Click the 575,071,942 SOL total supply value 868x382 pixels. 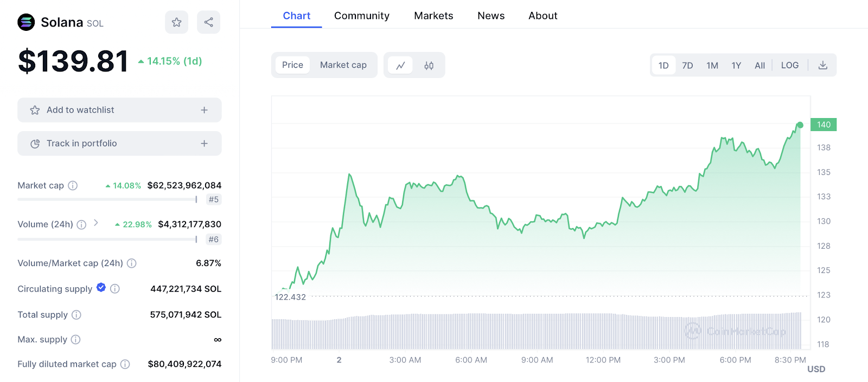[x=186, y=315]
